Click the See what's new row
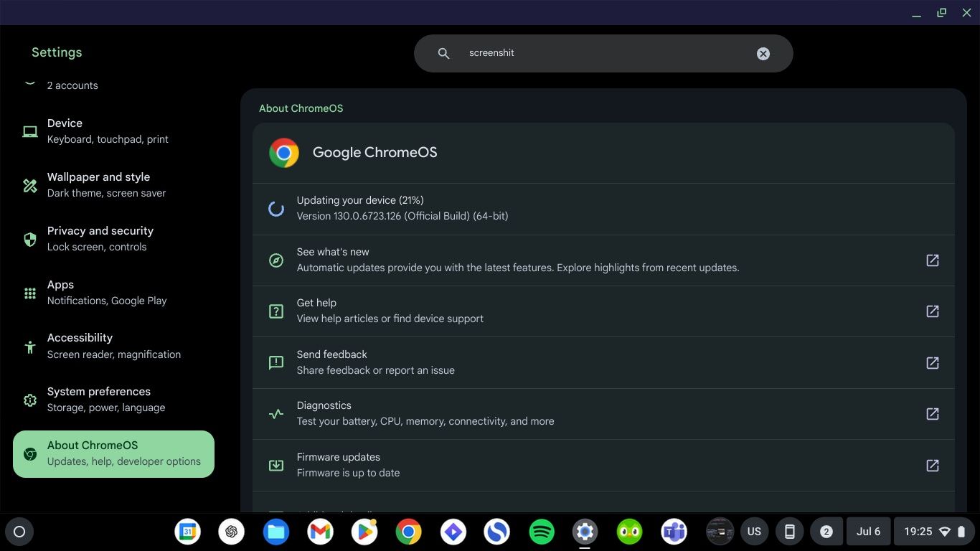Screen dimensions: 980x551 tap(603, 260)
